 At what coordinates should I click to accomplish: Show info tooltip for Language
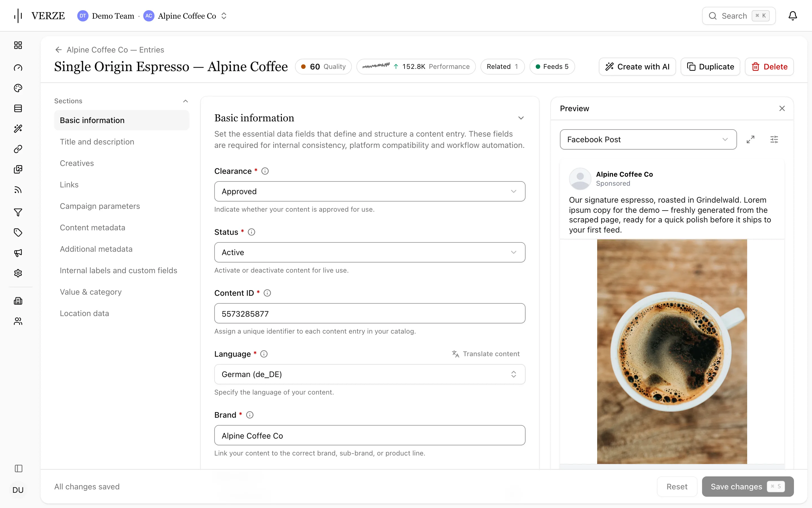(264, 354)
